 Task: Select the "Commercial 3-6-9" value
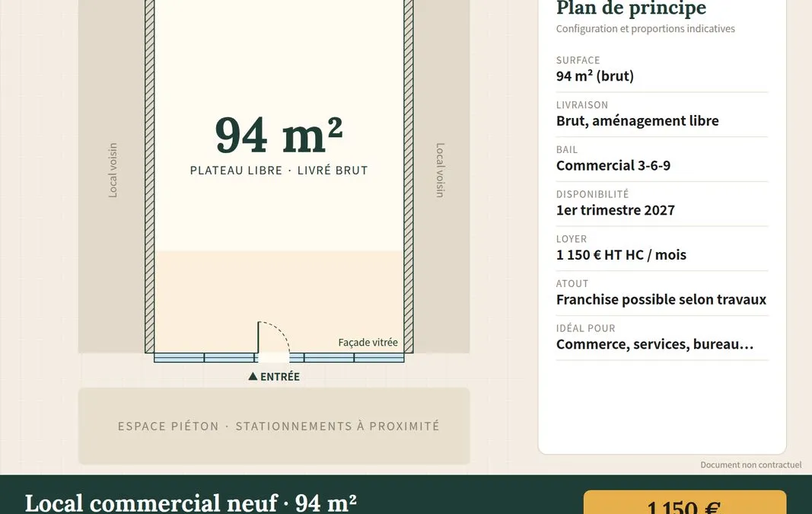613,165
